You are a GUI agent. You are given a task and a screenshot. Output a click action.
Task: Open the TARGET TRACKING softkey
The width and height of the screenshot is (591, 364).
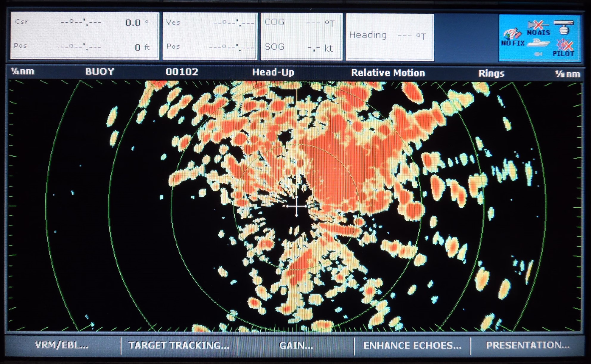[x=179, y=345]
